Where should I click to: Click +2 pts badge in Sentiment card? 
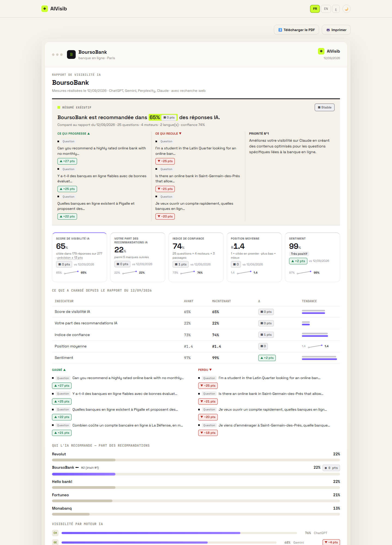pos(298,261)
